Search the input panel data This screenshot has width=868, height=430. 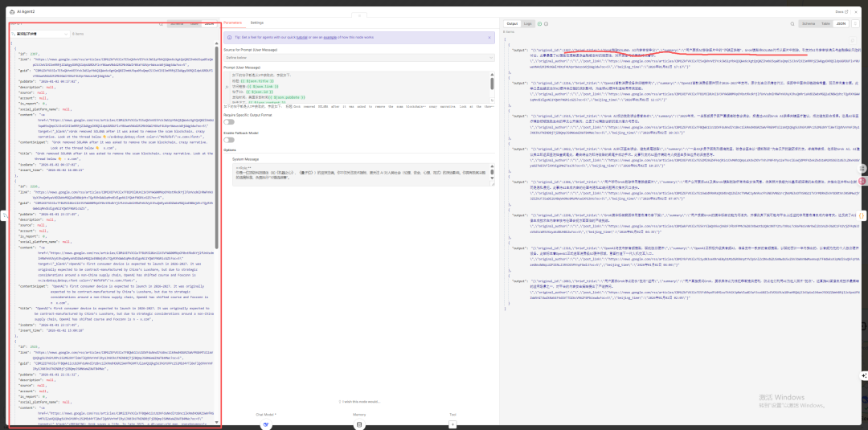pos(160,24)
